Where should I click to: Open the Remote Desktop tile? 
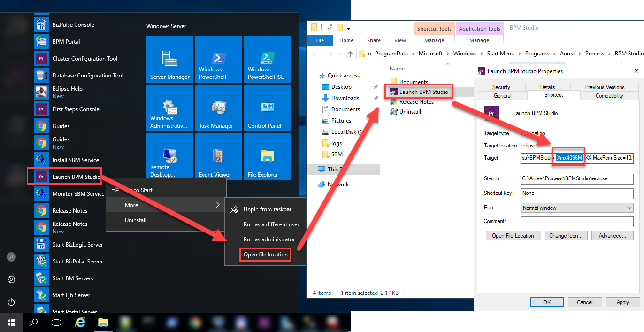pyautogui.click(x=170, y=157)
